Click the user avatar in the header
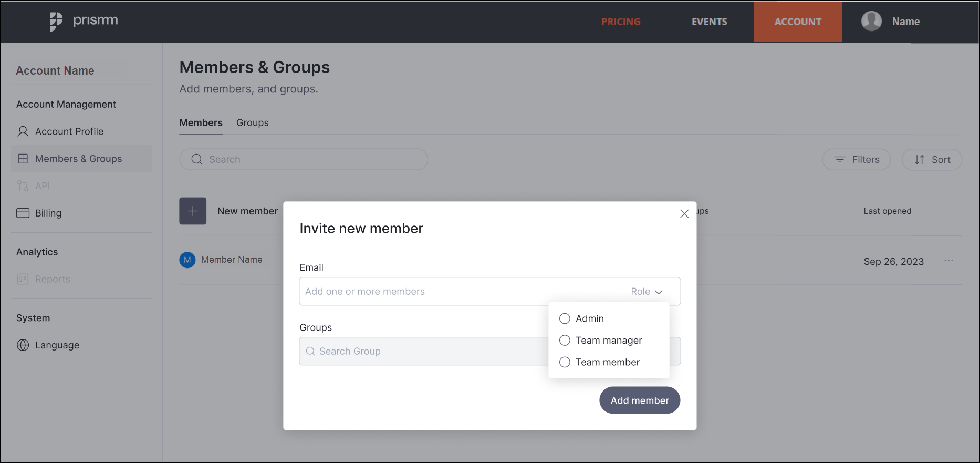The height and width of the screenshot is (463, 980). 871,22
